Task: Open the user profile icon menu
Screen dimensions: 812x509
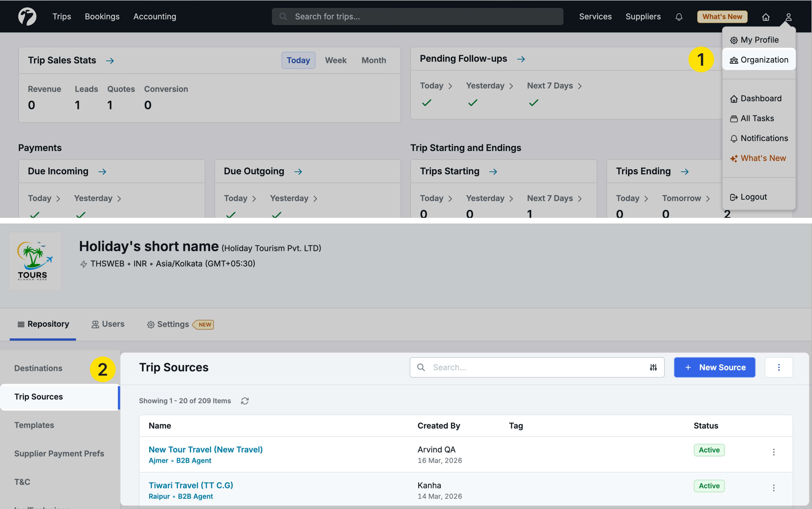Action: click(x=788, y=17)
